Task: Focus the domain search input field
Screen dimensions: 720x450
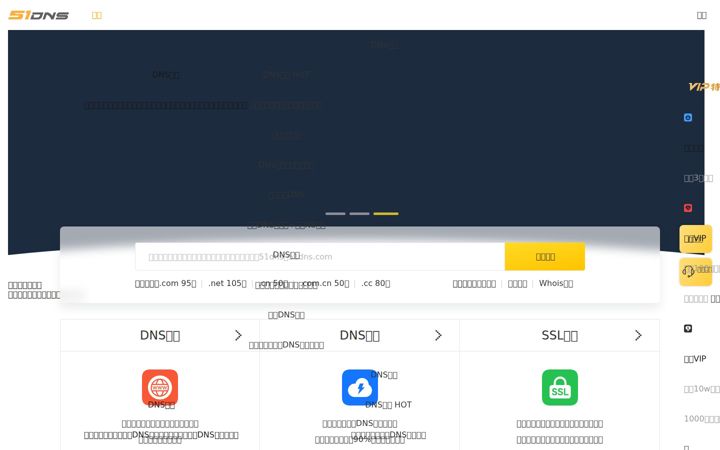Action: point(320,257)
